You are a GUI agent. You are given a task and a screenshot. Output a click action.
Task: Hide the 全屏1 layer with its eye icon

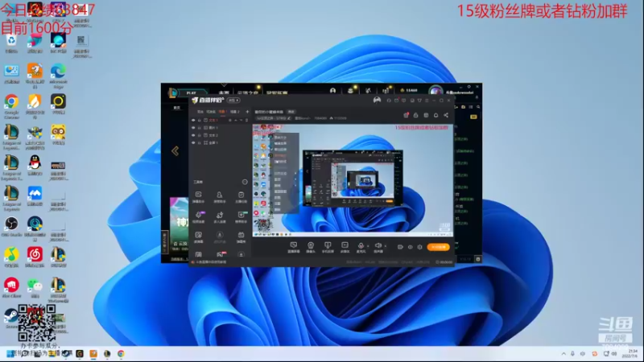tap(193, 142)
